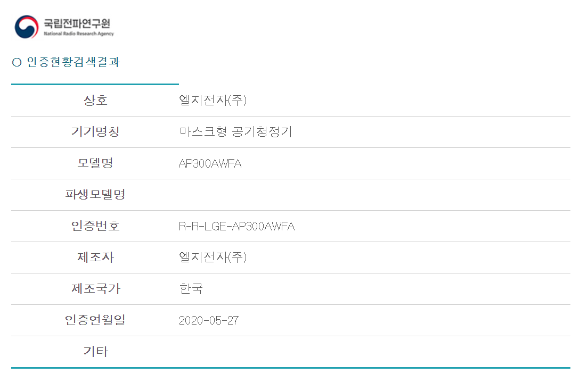Click the 인증번호 row label
Screen dimensions: 588x382
95,226
